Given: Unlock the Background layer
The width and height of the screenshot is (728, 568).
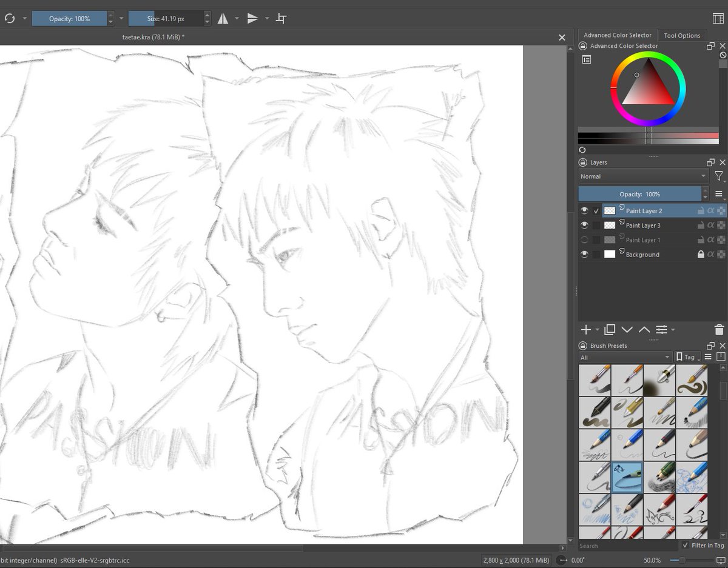Looking at the screenshot, I should click(x=701, y=255).
